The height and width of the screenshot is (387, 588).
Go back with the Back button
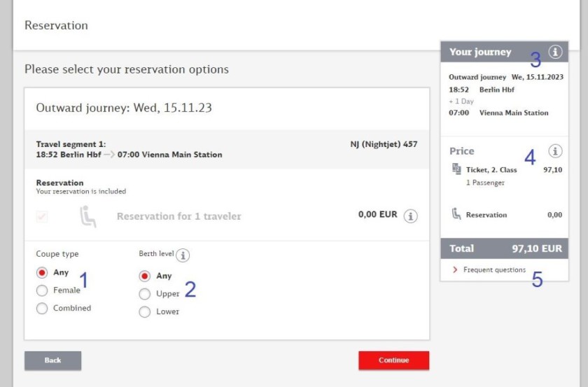click(53, 360)
